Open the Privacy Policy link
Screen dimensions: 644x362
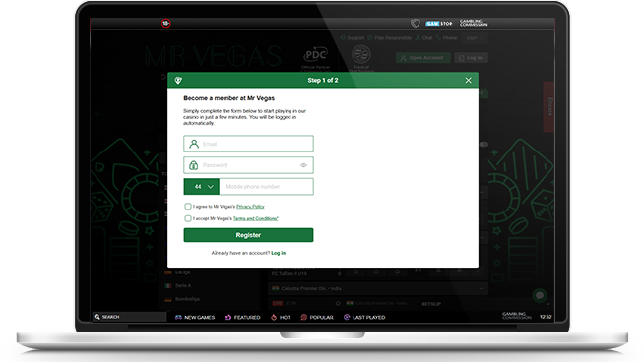point(250,207)
